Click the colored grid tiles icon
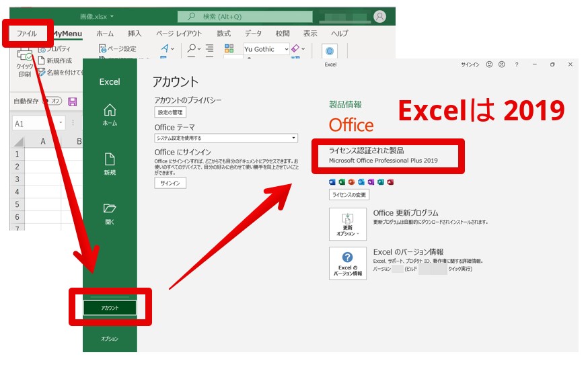The height and width of the screenshot is (369, 588). point(229,48)
